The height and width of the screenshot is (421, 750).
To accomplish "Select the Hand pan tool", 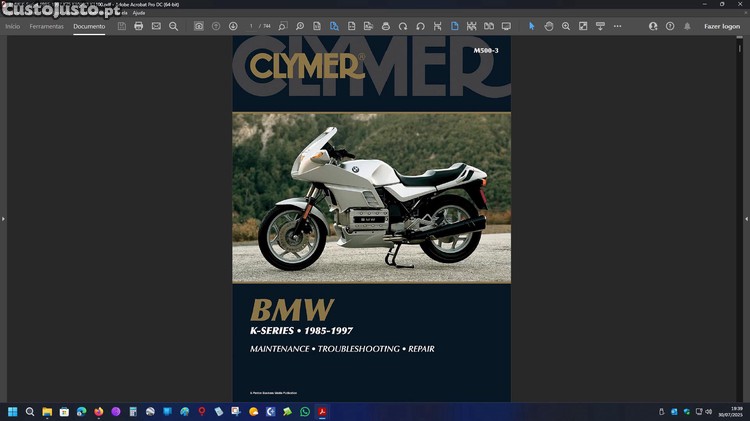I will coord(549,26).
